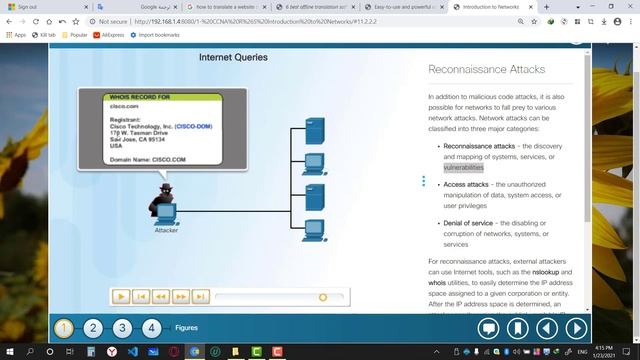Click the bold nslookup term

click(x=545, y=272)
